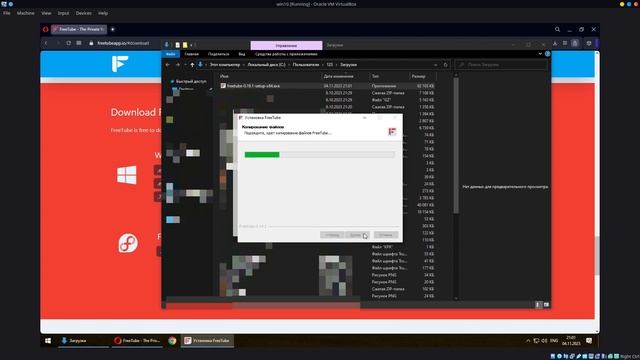Refresh the Explorer folder view

pos(445,65)
